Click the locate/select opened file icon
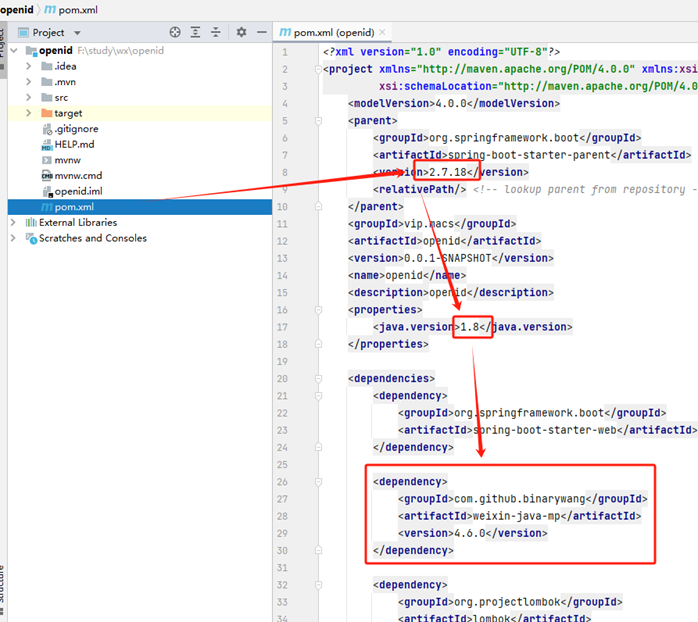Screen dimensions: 698x622 click(x=175, y=32)
